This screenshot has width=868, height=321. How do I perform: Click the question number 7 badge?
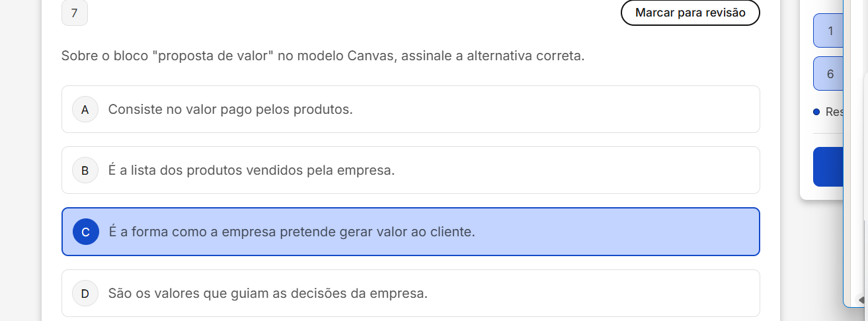(x=74, y=13)
